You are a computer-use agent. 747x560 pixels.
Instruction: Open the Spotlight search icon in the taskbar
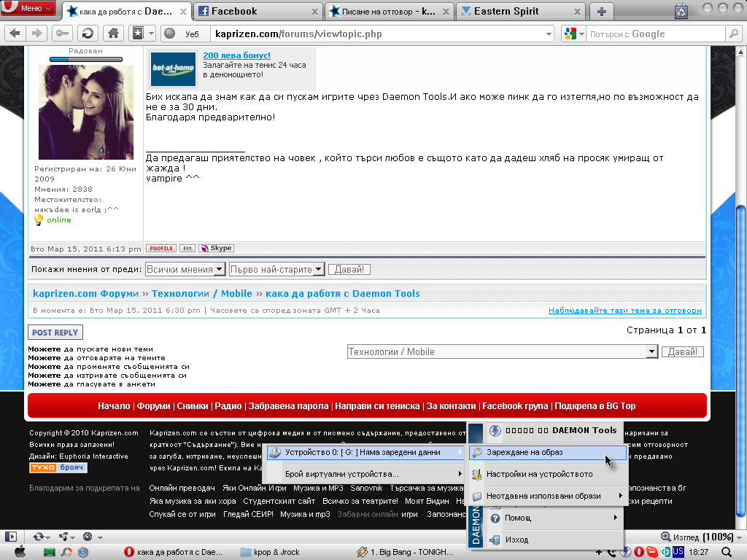(726, 552)
